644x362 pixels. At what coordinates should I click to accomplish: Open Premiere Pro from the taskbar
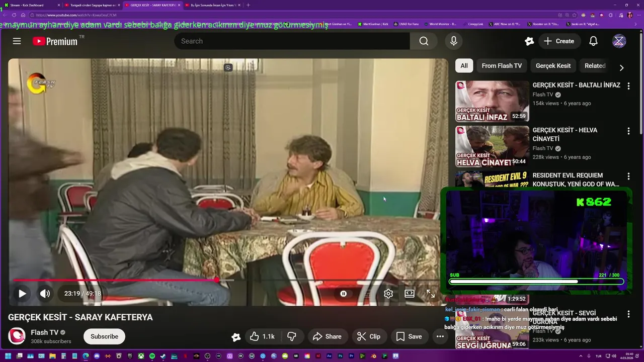(351, 356)
